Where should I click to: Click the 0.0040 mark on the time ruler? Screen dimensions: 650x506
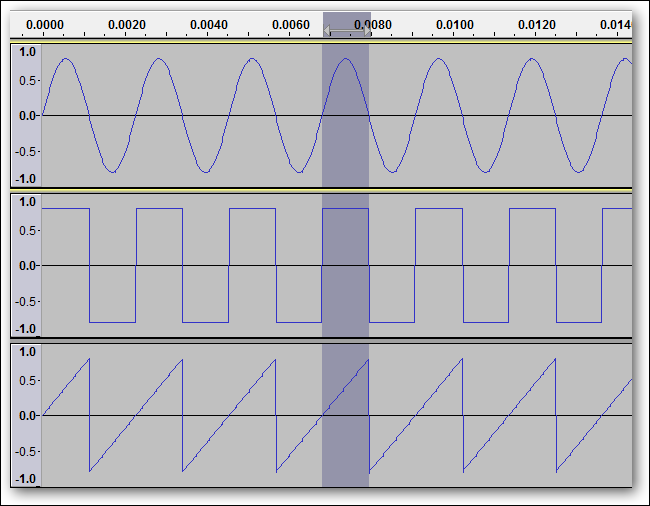[x=209, y=25]
